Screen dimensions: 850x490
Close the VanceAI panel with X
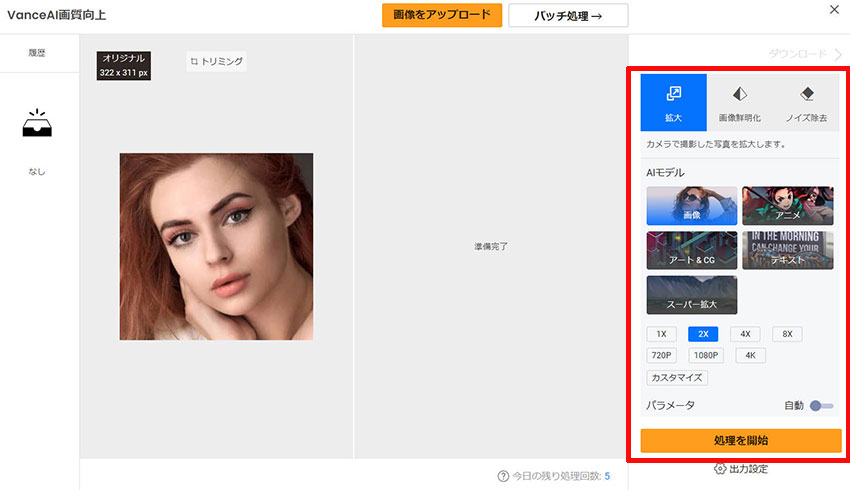(834, 10)
